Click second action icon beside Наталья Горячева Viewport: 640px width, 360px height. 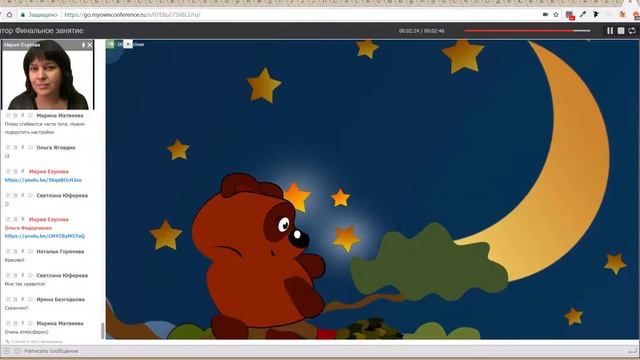click(16, 251)
